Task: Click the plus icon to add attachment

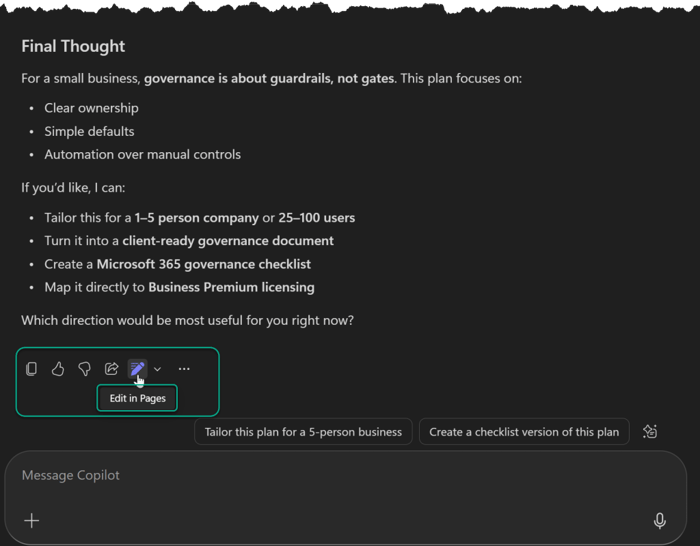Action: tap(32, 520)
